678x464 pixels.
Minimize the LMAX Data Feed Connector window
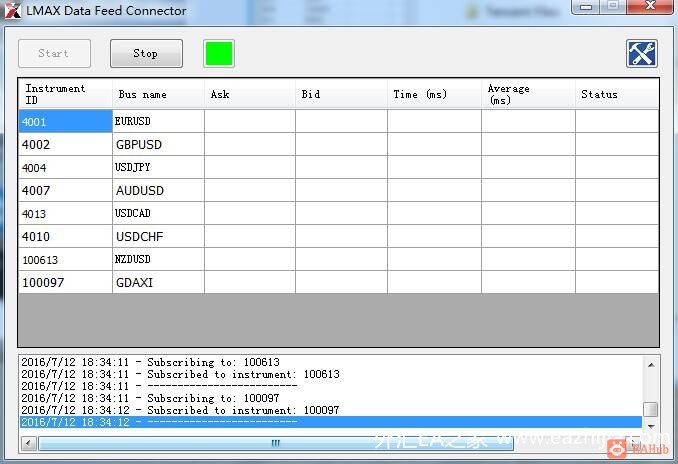[x=586, y=6]
